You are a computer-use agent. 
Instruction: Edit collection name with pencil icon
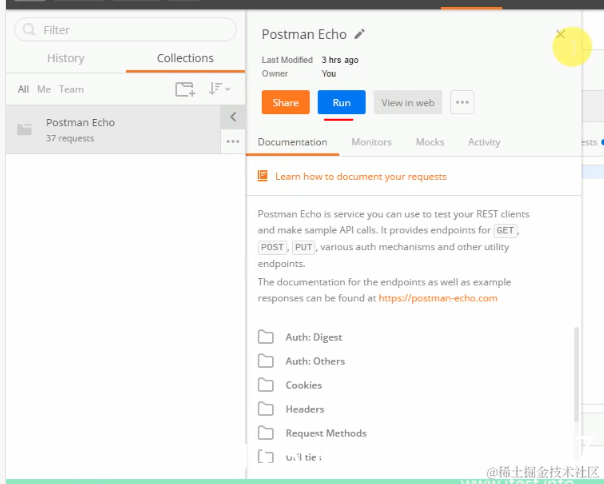coord(359,34)
